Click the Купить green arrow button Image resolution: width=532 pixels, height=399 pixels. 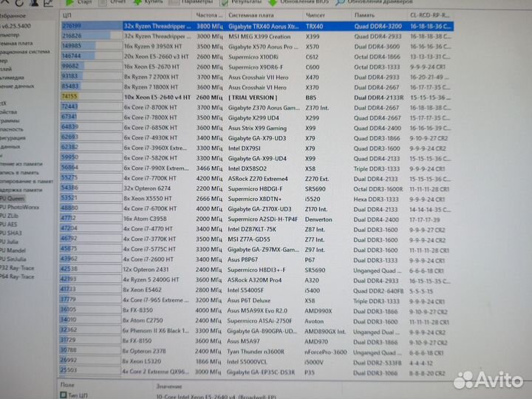[148, 2]
